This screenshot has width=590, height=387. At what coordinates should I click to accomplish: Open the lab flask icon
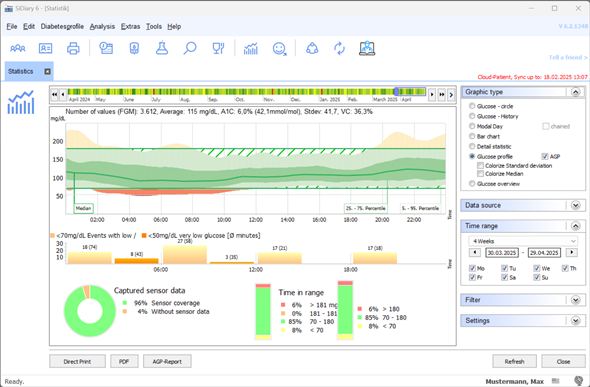click(162, 49)
